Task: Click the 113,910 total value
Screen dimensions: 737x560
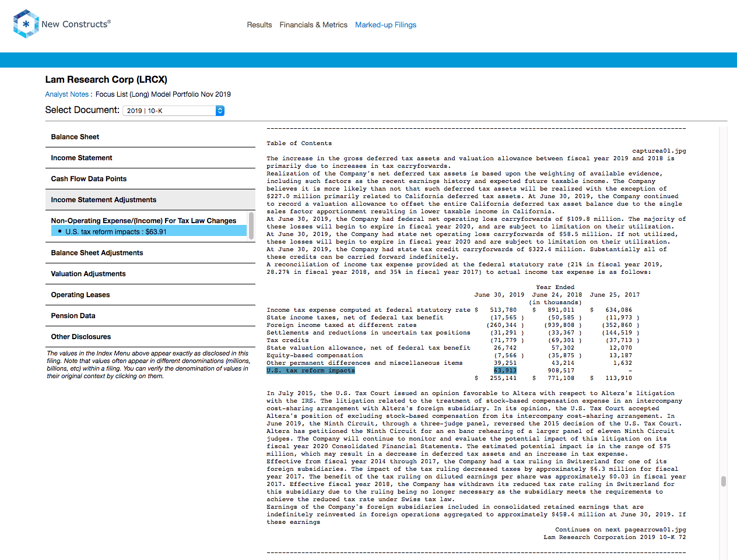Action: point(619,378)
